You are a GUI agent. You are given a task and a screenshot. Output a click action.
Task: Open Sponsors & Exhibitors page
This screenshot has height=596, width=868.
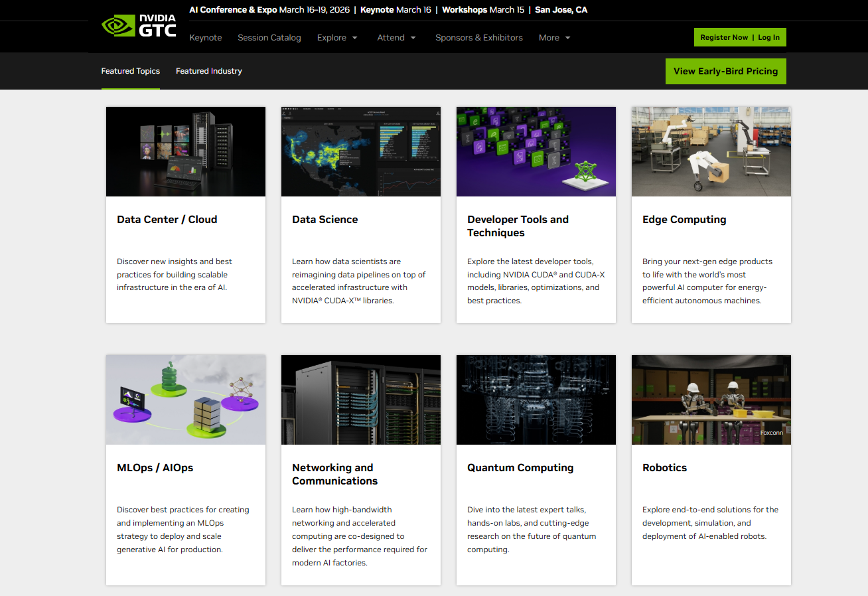click(479, 38)
